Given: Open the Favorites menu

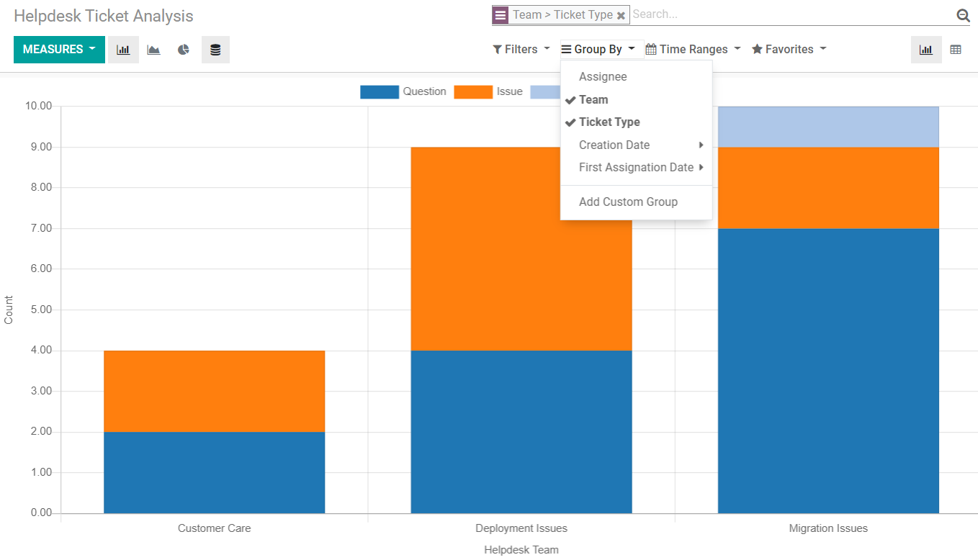Looking at the screenshot, I should coord(789,49).
